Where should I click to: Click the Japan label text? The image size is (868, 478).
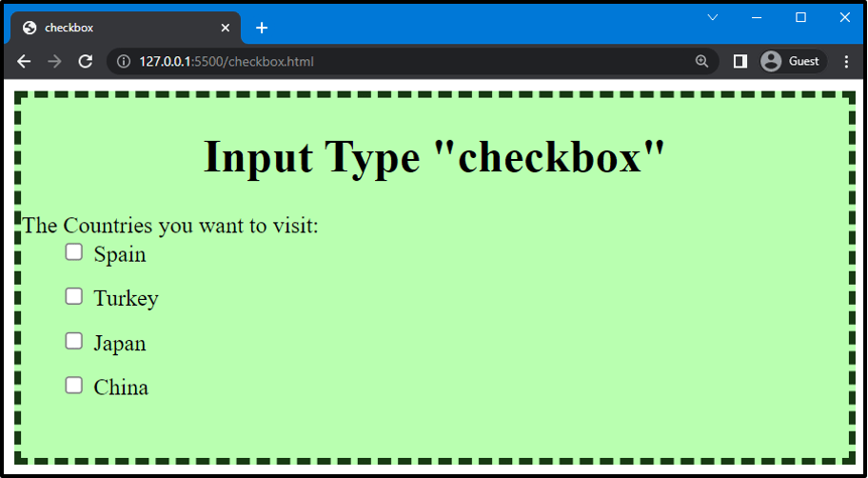pyautogui.click(x=120, y=343)
